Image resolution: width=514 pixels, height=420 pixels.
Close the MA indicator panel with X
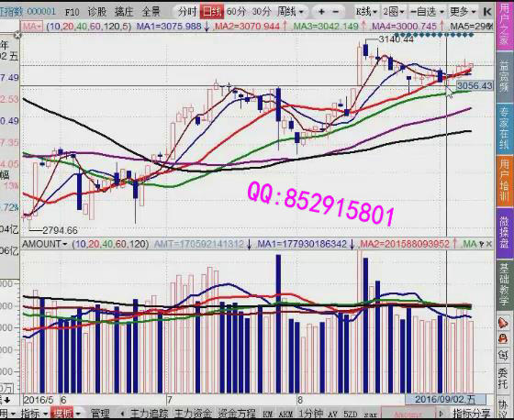tap(17, 35)
